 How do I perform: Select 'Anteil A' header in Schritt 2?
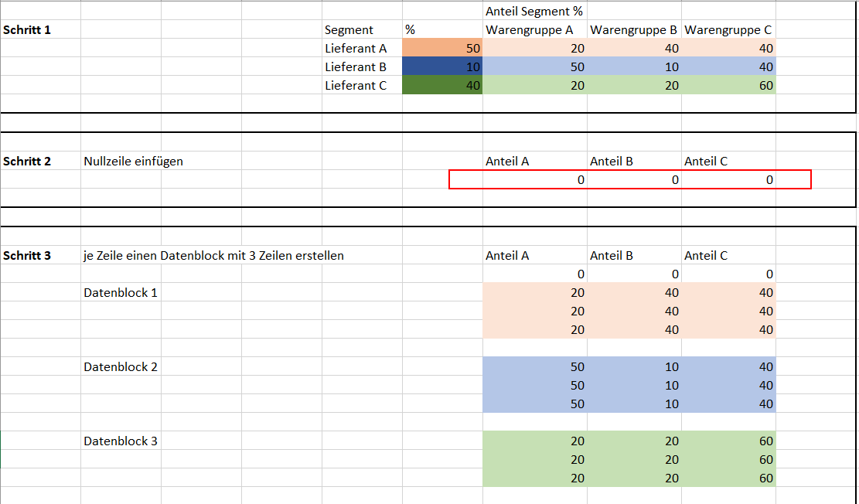(x=535, y=161)
